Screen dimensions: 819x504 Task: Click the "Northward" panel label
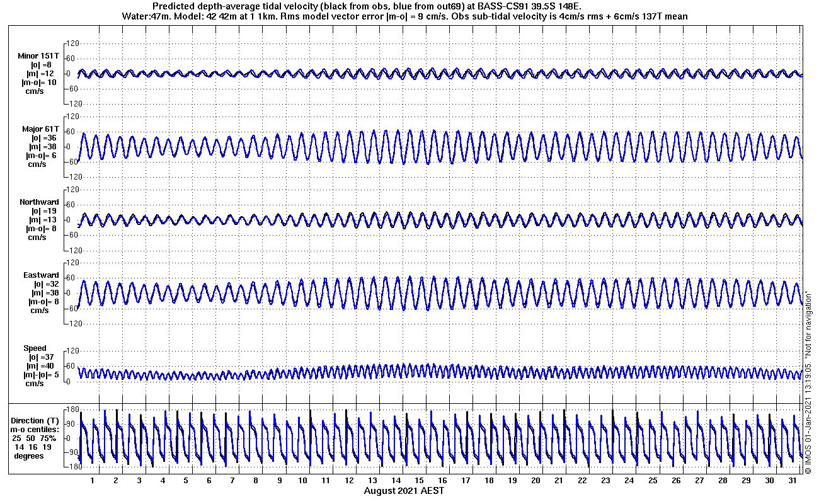(x=40, y=202)
